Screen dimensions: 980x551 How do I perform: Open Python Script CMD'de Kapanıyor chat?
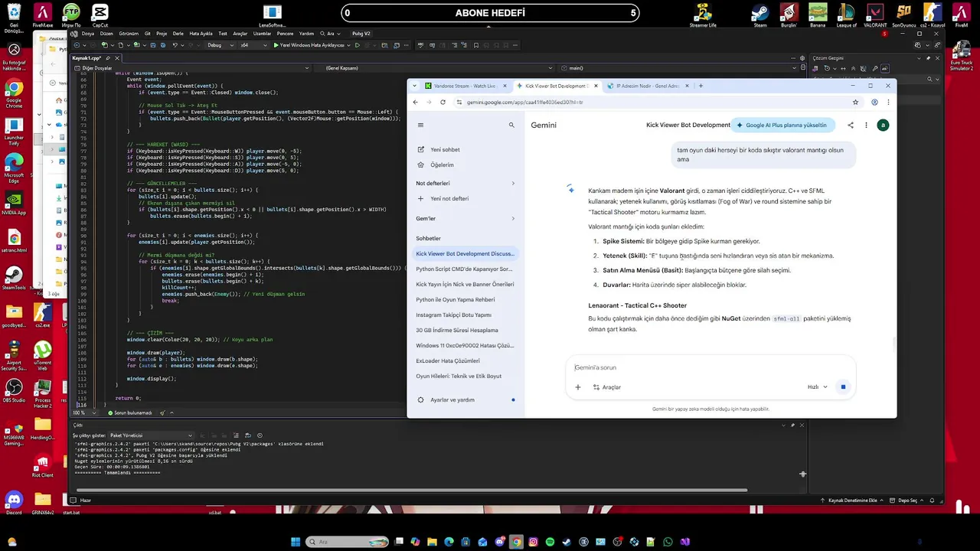point(465,269)
